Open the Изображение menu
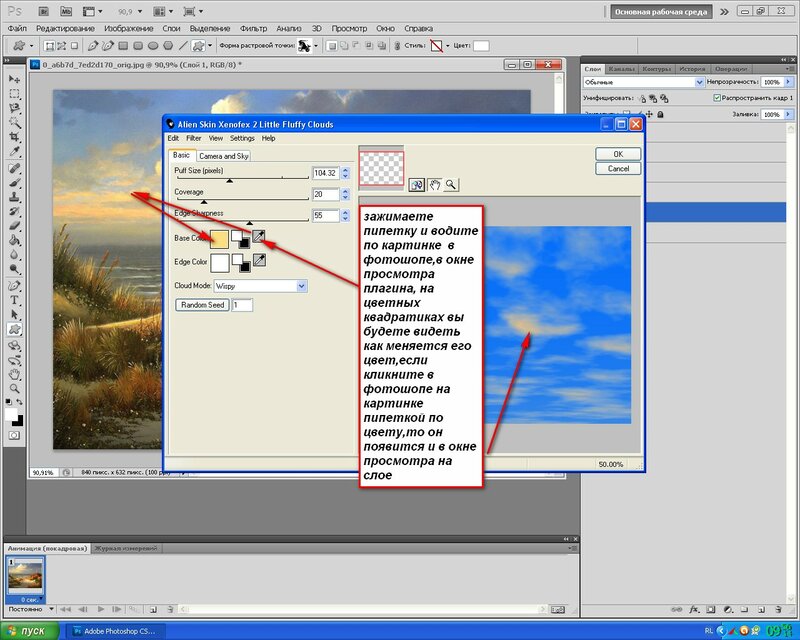 129,29
